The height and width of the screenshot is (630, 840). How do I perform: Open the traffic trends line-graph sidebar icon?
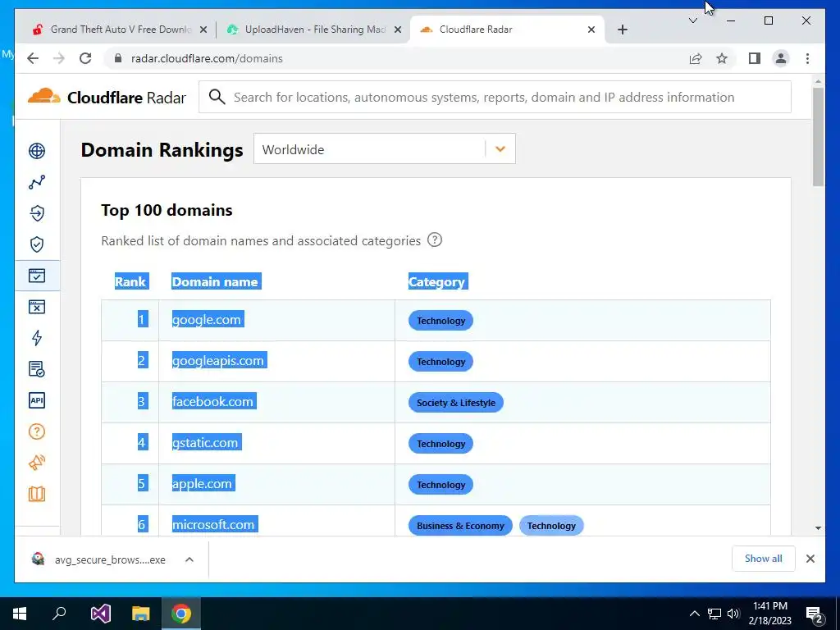[37, 182]
